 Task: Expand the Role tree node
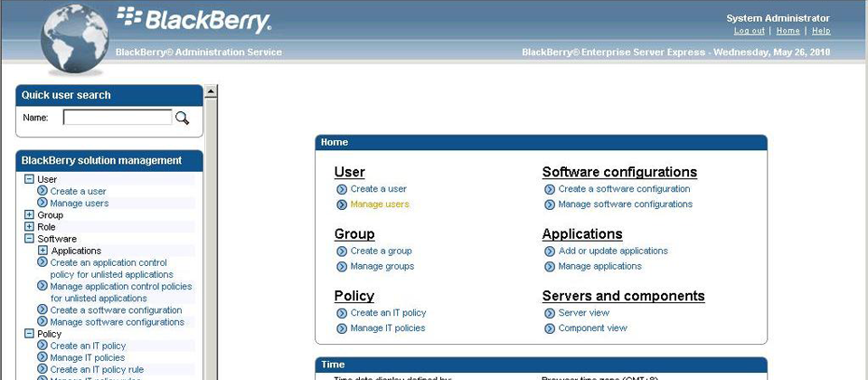coord(29,227)
